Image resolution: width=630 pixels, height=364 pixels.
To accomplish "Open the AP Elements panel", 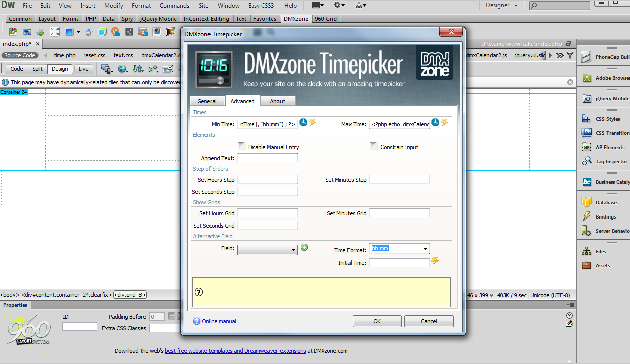I will click(x=604, y=148).
